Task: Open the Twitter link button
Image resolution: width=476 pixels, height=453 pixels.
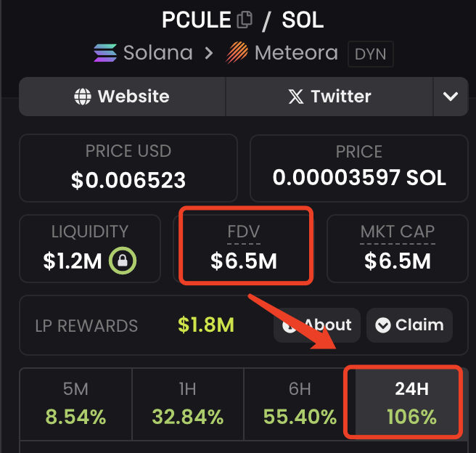Action: (329, 97)
